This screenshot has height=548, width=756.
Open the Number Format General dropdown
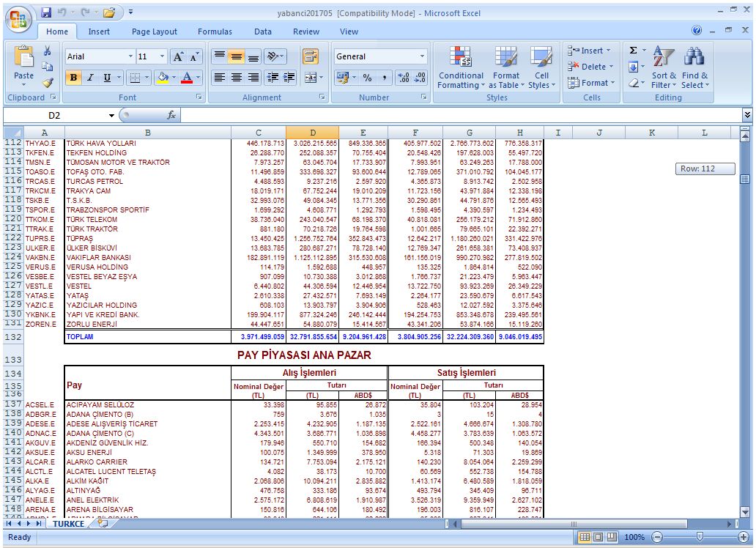pyautogui.click(x=422, y=56)
